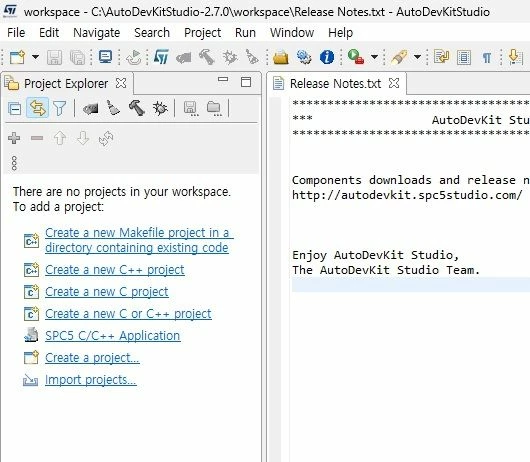The height and width of the screenshot is (462, 530).
Task: Open the Window menu
Action: [292, 33]
